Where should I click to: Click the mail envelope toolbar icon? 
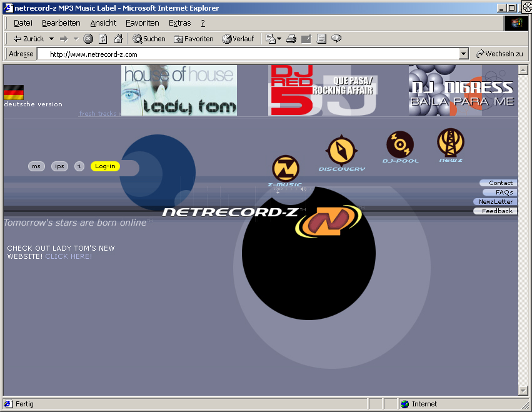(x=271, y=39)
